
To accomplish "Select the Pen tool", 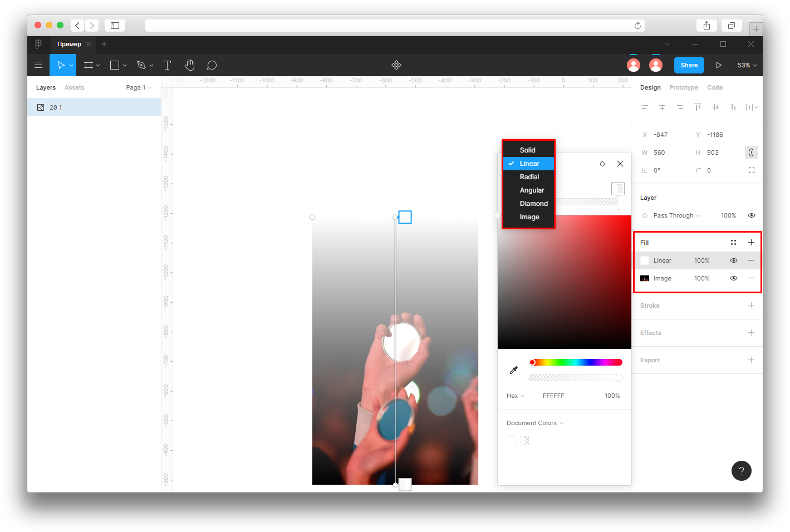I will pos(141,65).
